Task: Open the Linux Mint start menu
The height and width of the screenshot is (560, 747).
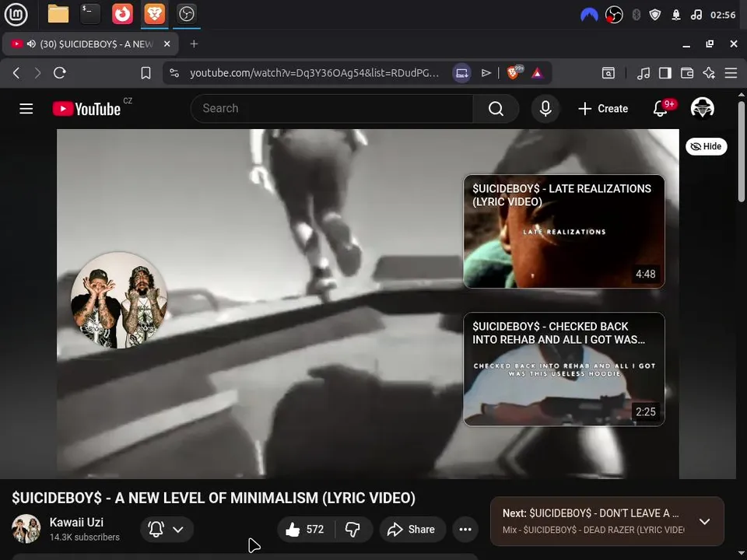Action: coord(16,14)
